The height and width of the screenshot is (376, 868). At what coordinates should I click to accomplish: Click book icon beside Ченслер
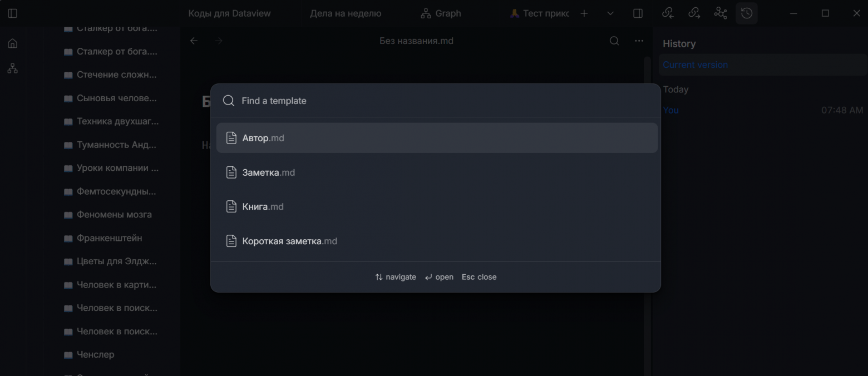point(68,355)
